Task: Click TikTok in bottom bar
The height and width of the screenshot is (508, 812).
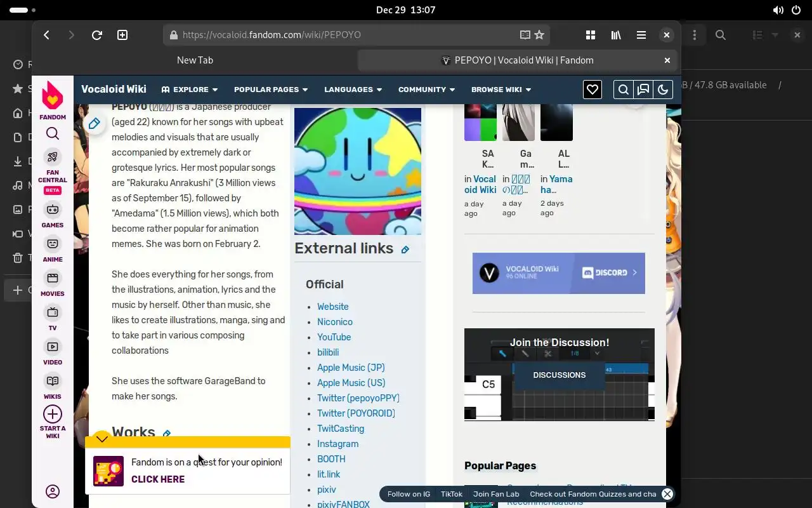Action: point(452,494)
